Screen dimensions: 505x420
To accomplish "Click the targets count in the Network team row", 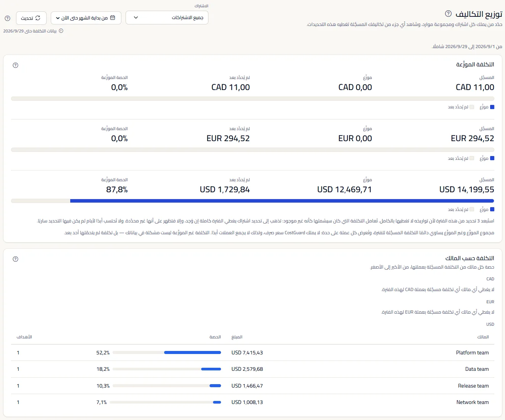I will pyautogui.click(x=18, y=402).
